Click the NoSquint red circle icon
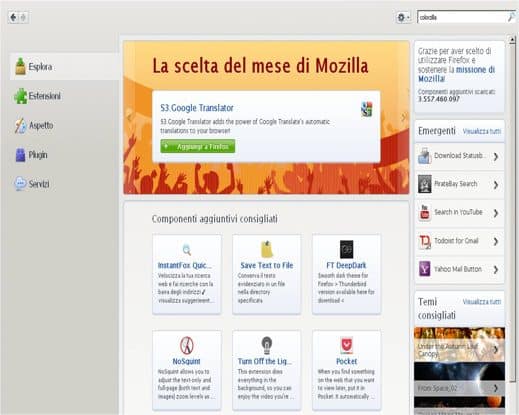Image resolution: width=519 pixels, height=415 pixels. point(187,345)
